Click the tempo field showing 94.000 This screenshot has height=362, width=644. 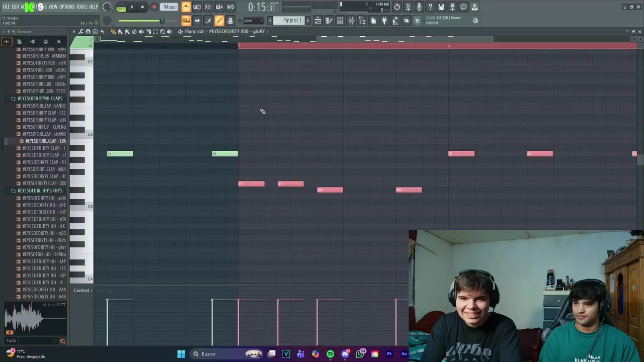(x=170, y=7)
